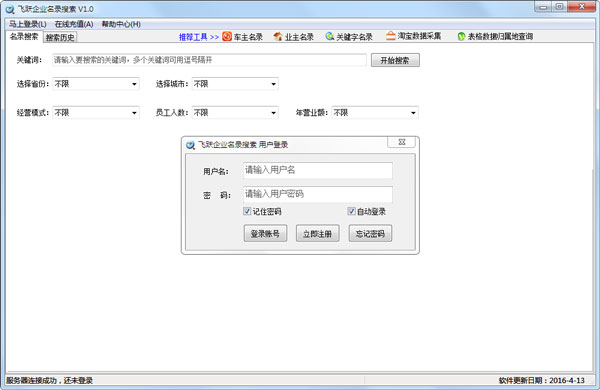Image resolution: width=600 pixels, height=390 pixels.
Task: Open the 帮助中心(H) menu
Action: [121, 24]
